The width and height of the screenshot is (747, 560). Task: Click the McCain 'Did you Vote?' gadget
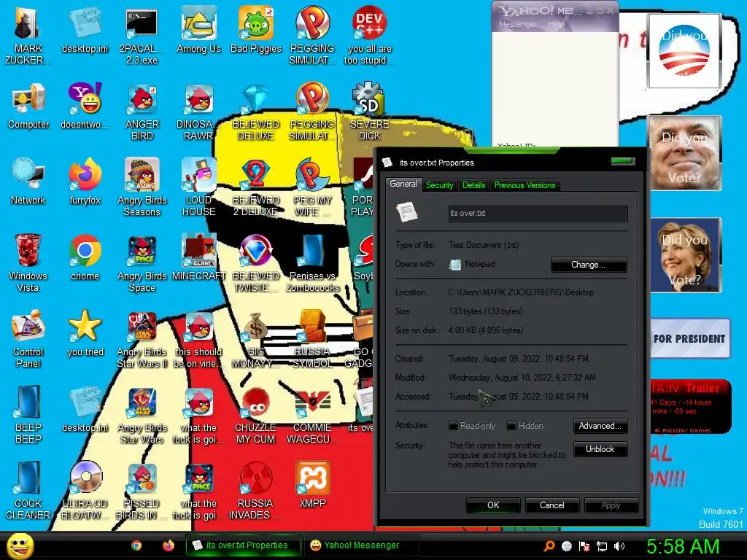(686, 153)
